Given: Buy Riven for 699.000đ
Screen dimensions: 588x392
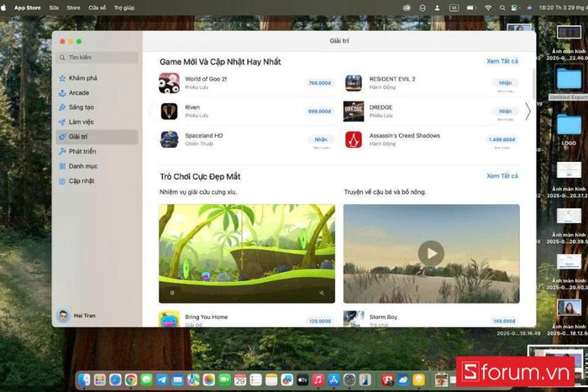Looking at the screenshot, I should pos(319,112).
